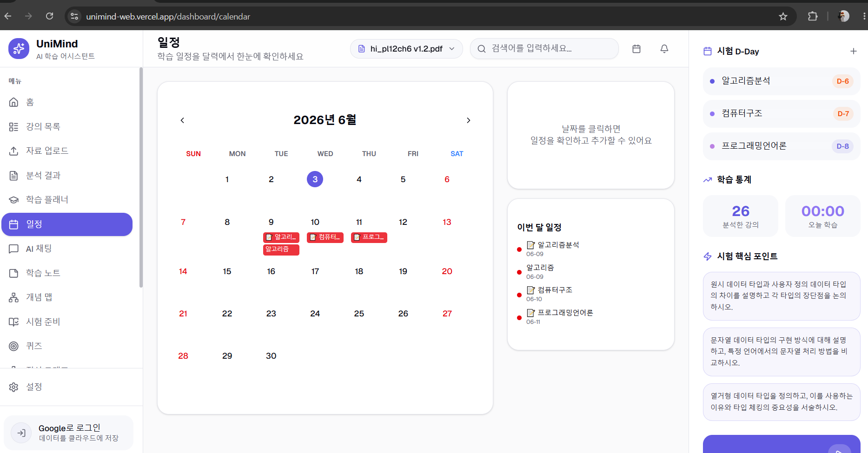The height and width of the screenshot is (453, 868).
Task: Open the 열거형 데이터 타입 key point card
Action: (x=782, y=402)
